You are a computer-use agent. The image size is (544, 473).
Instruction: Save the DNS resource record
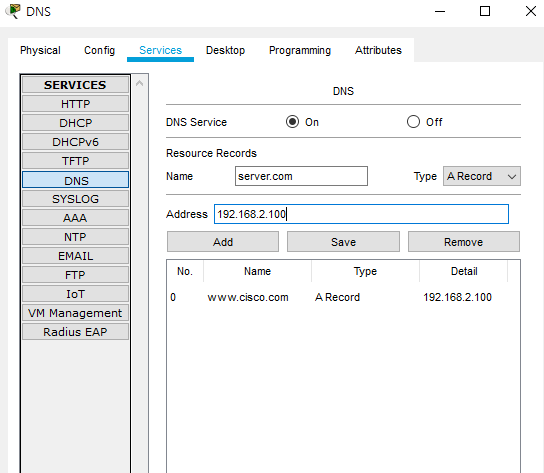point(343,242)
